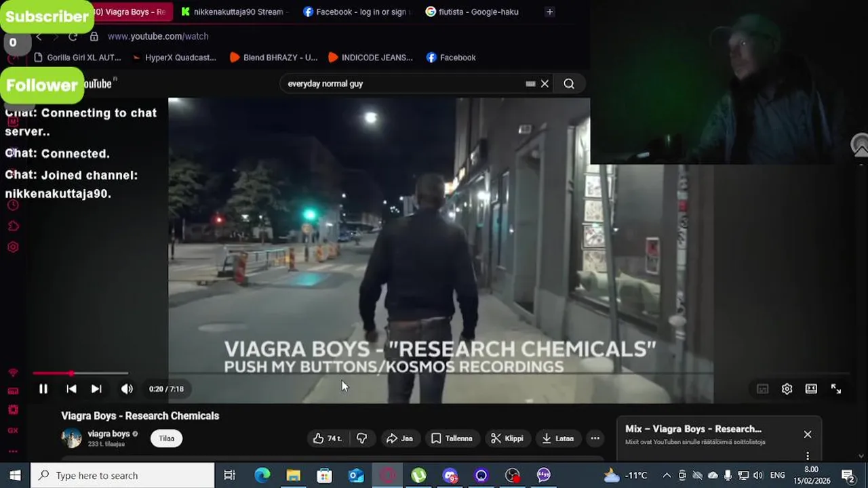Run search with magnifier button
The height and width of the screenshot is (488, 868).
point(569,84)
